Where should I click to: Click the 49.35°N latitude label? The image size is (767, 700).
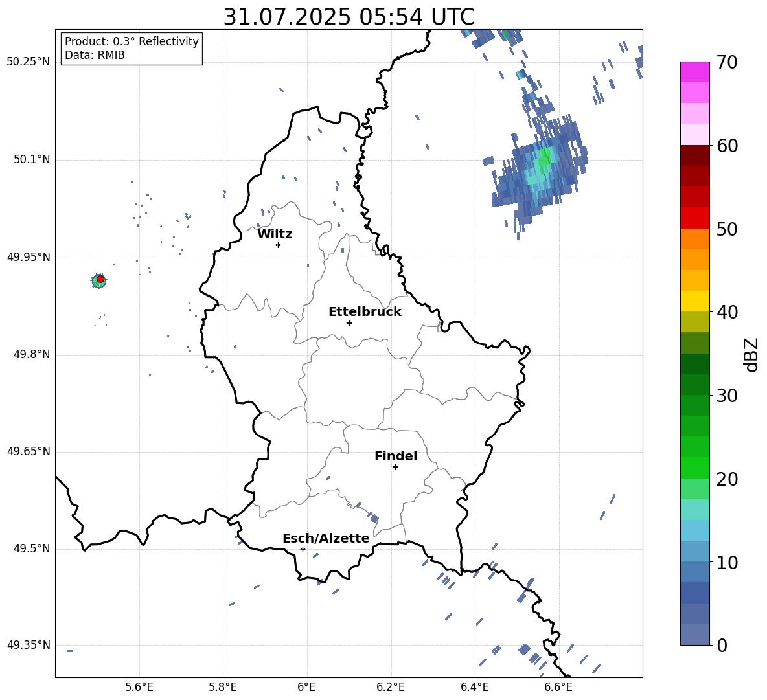29,645
